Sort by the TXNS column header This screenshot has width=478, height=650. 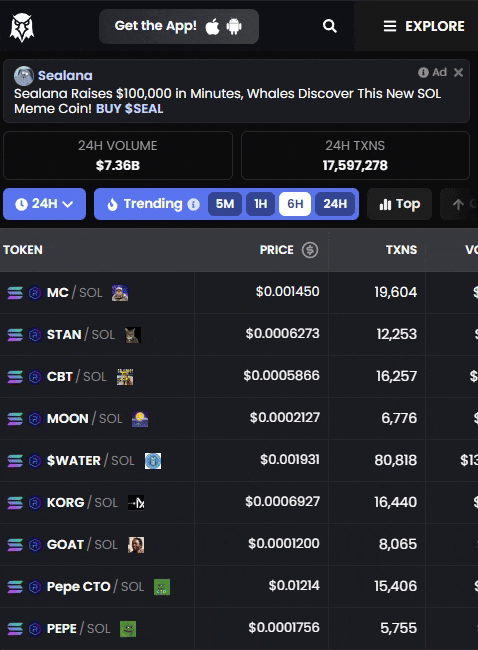click(x=401, y=250)
